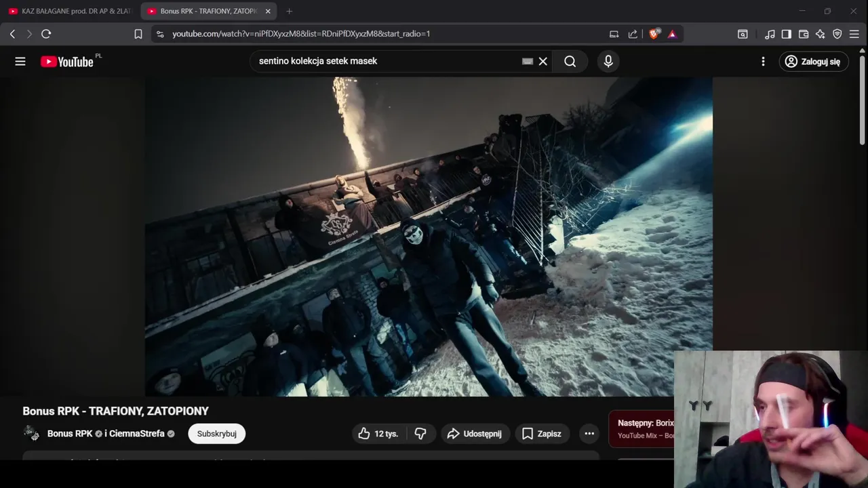Open YouTube guide hamburger menu
Image resolution: width=868 pixels, height=488 pixels.
coord(20,62)
